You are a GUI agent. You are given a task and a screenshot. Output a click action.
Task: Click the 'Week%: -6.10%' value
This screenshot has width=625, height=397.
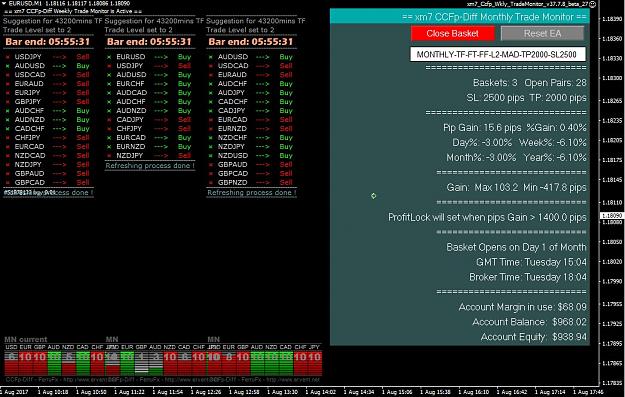(x=552, y=143)
